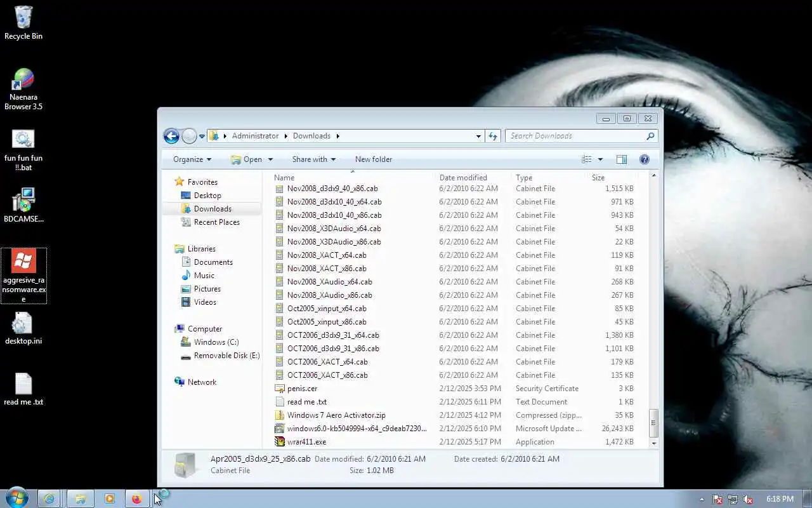812x508 pixels.
Task: Expand the view options dropdown arrow
Action: (600, 159)
